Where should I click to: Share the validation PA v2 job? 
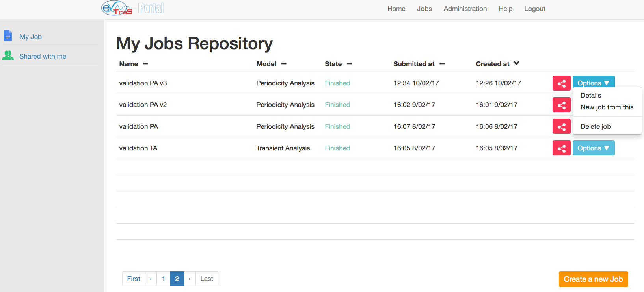coord(561,105)
